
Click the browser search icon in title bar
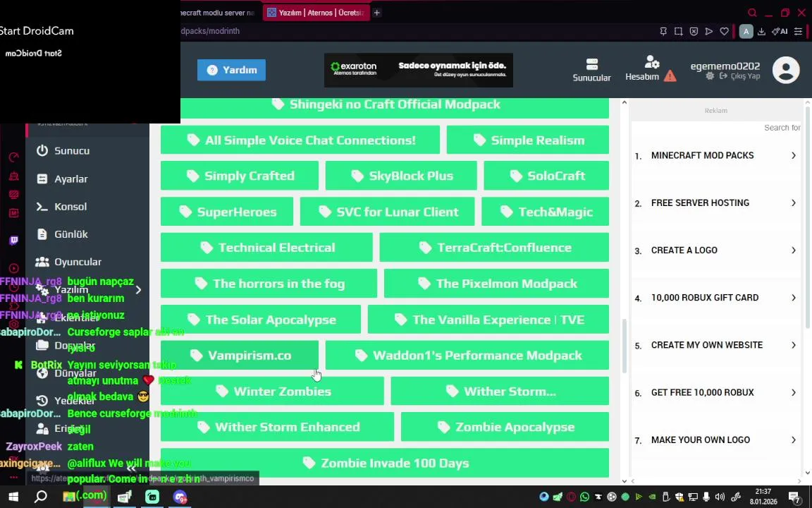pyautogui.click(x=753, y=13)
